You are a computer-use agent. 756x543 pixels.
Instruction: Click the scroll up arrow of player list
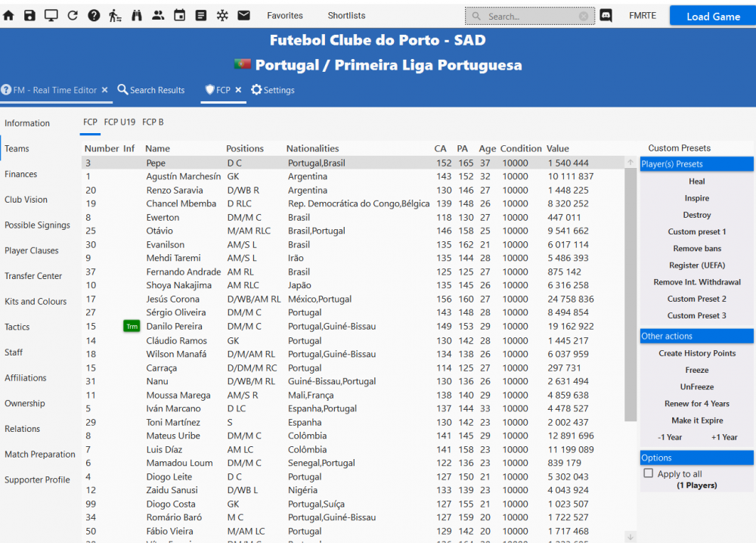[x=631, y=163]
